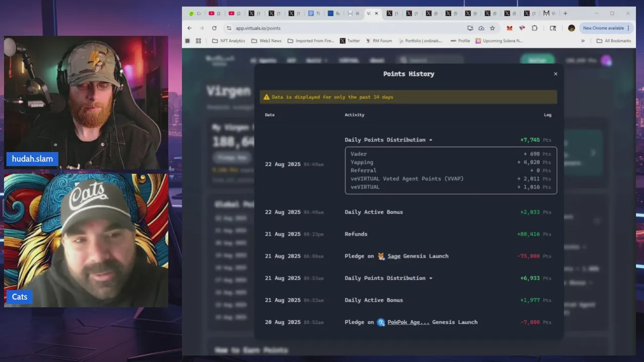Open the Web3 News bookmark folder
This screenshot has height=362, width=644.
(266, 41)
